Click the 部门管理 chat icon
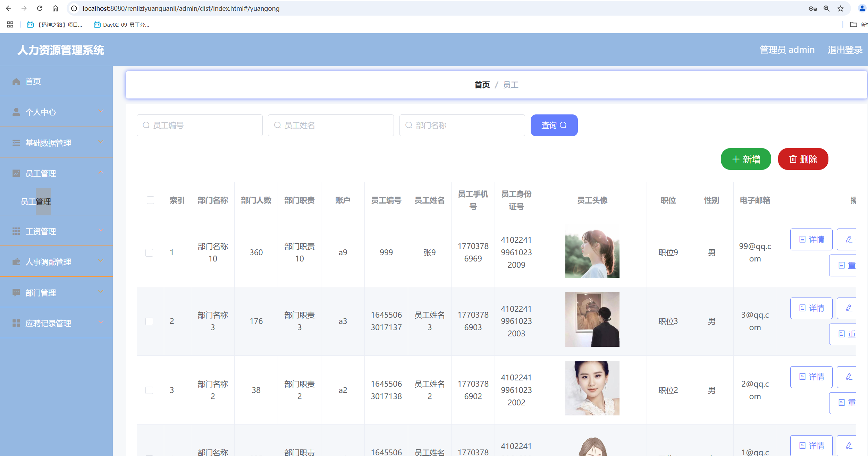The image size is (868, 456). (x=16, y=293)
